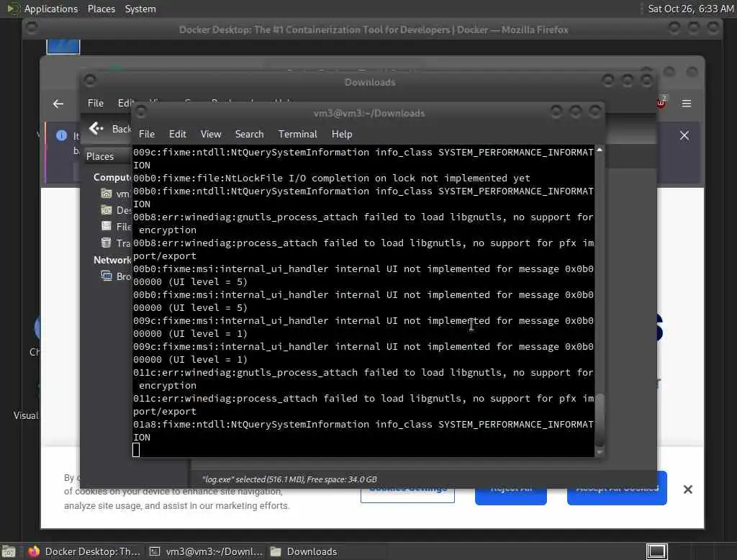The image size is (737, 560).
Task: Click the info icon in Firefox notification
Action: pyautogui.click(x=62, y=135)
